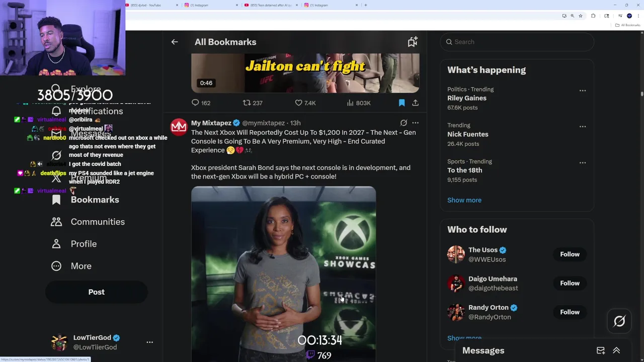Open the Riley Gaines trending topic
This screenshot has height=362, width=644.
[467, 98]
